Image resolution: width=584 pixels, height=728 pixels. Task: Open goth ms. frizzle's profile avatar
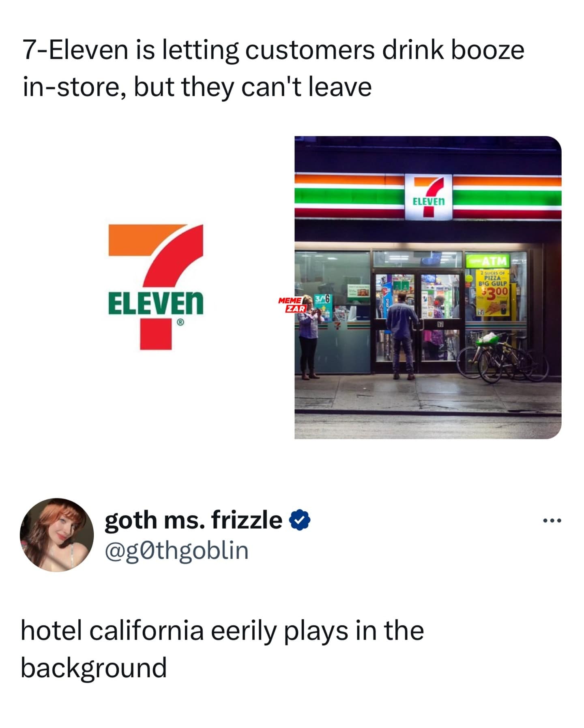(x=57, y=535)
